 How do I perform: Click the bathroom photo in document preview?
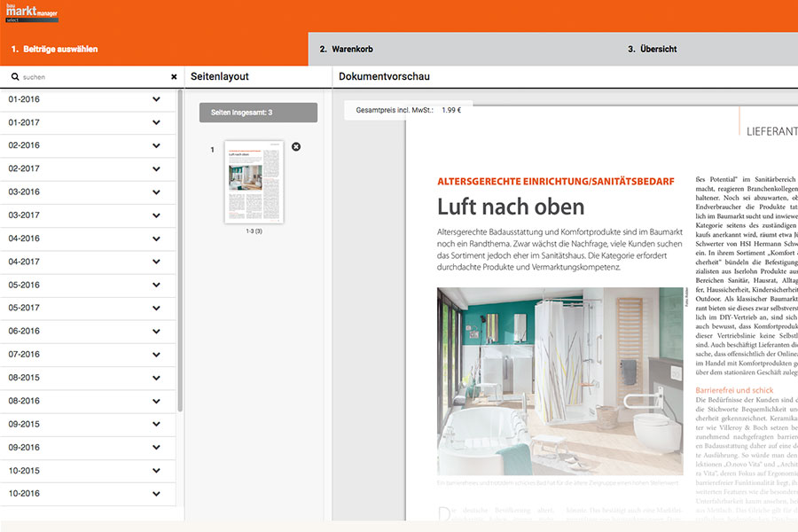(x=559, y=381)
